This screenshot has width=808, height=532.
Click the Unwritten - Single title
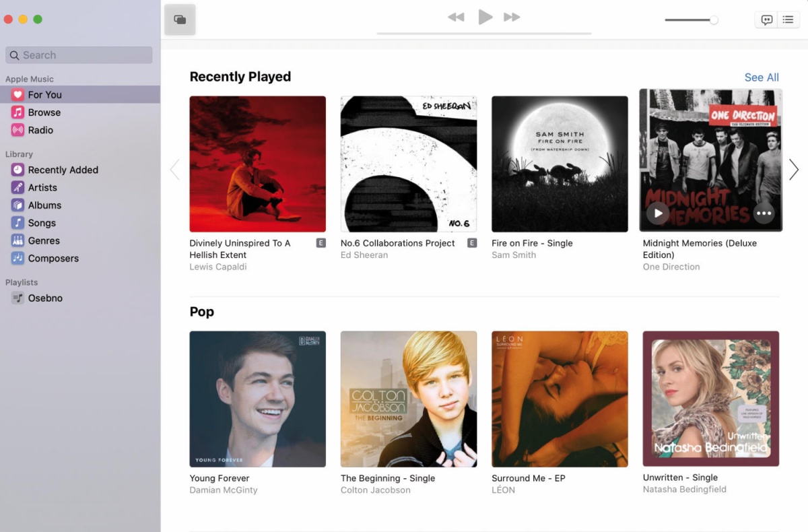[680, 477]
